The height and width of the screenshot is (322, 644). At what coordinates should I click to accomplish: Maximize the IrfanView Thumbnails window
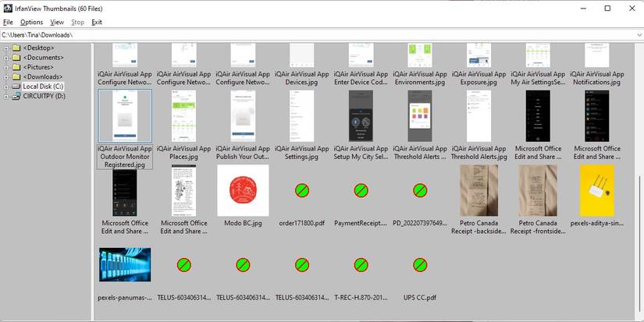point(607,9)
